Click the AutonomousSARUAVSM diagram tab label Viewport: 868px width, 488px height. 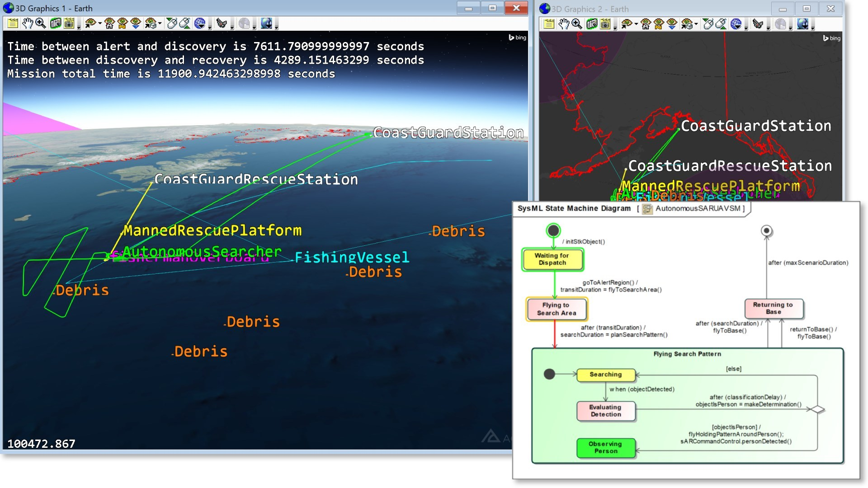697,208
